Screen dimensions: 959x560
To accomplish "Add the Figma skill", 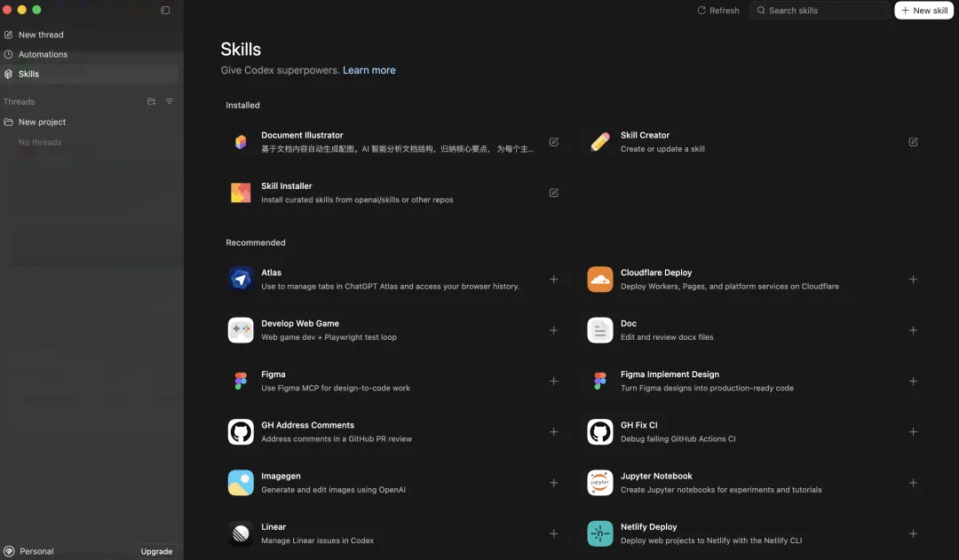I will pos(553,381).
